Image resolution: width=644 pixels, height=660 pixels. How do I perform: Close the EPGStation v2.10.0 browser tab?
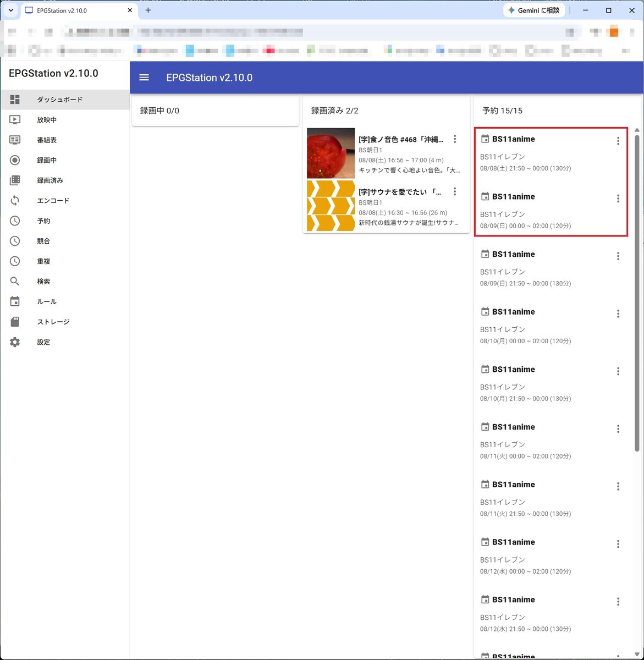(130, 10)
